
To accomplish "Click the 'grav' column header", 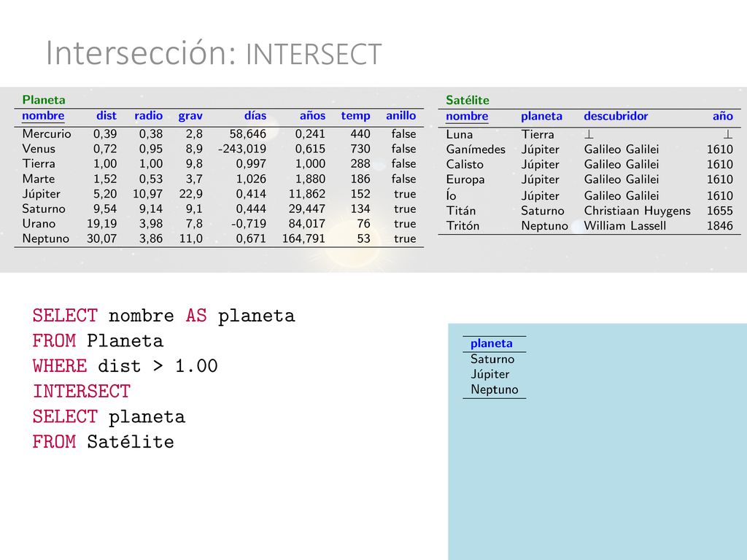I will pyautogui.click(x=190, y=116).
